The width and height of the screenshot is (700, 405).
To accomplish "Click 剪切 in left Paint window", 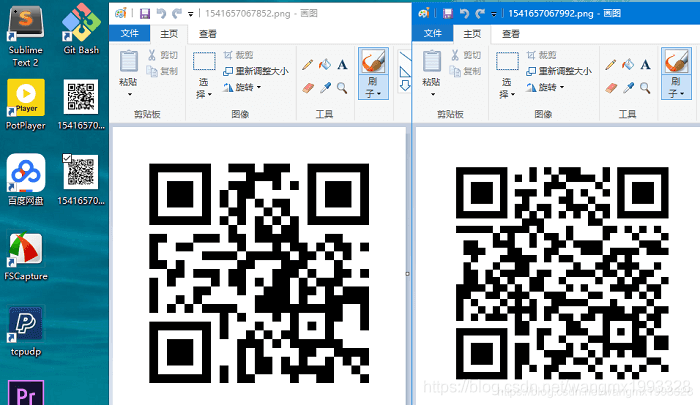I will pyautogui.click(x=163, y=55).
